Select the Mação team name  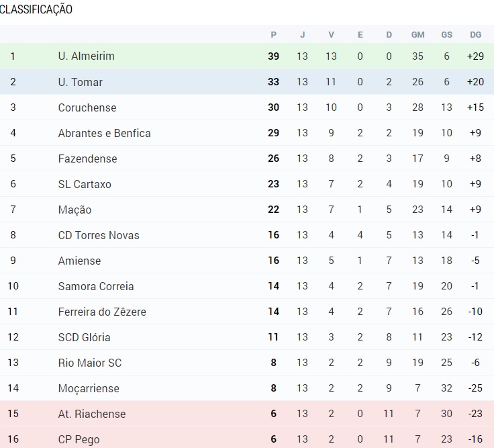[75, 210]
